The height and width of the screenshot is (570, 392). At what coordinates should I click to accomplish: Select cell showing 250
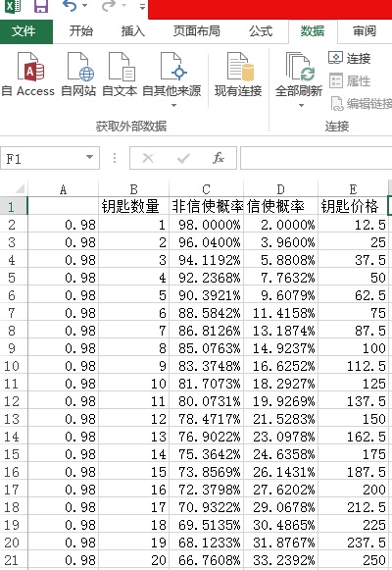(353, 560)
